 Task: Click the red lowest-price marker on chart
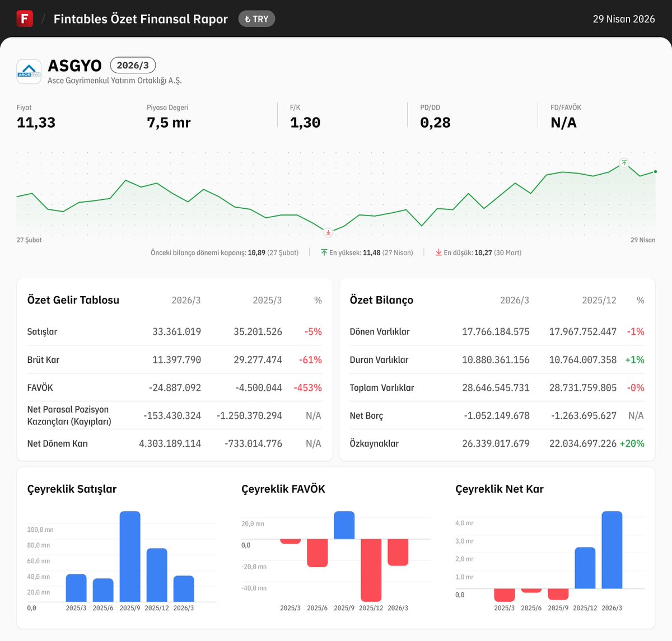point(328,232)
